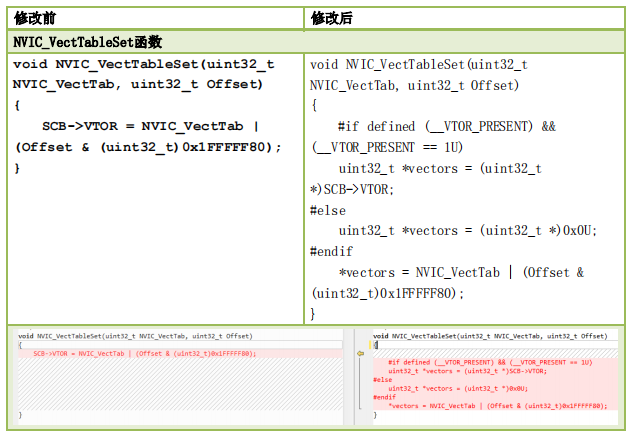This screenshot has height=439, width=633.
Task: Click "*vectors = NVIC_VectTab | (Offset &" in 修改后 cell
Action: point(461,273)
